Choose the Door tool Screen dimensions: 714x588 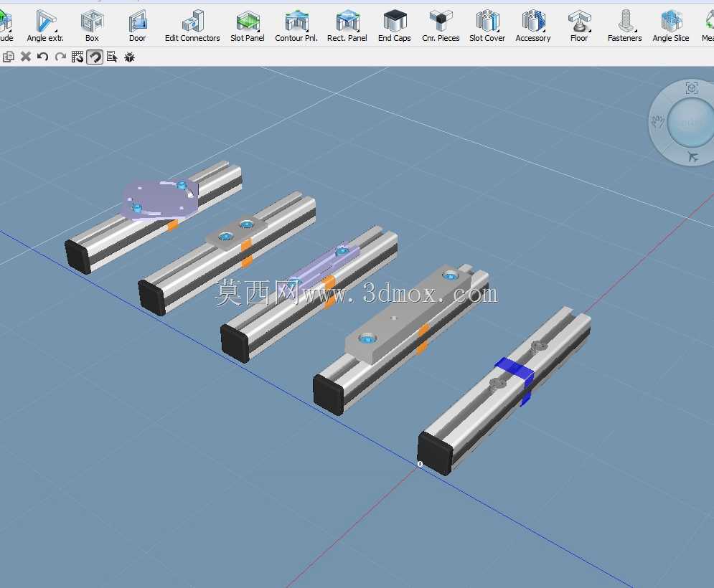[x=138, y=26]
